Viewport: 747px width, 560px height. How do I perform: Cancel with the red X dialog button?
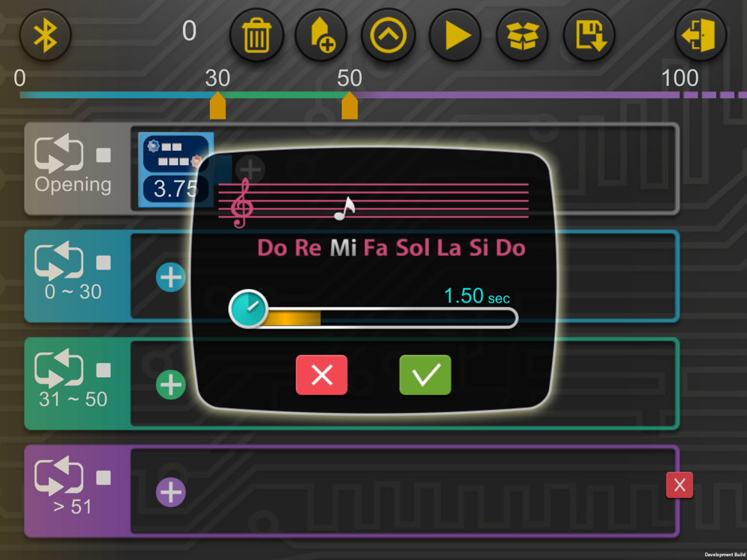tap(321, 375)
